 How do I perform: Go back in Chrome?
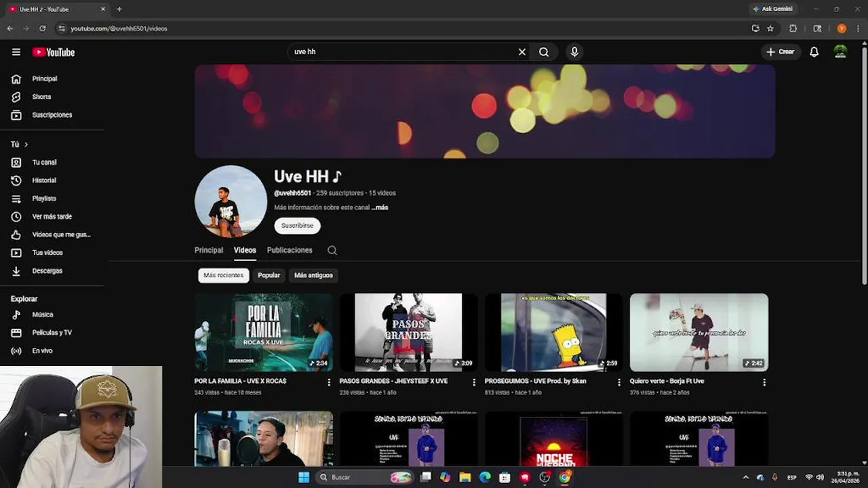point(10,28)
